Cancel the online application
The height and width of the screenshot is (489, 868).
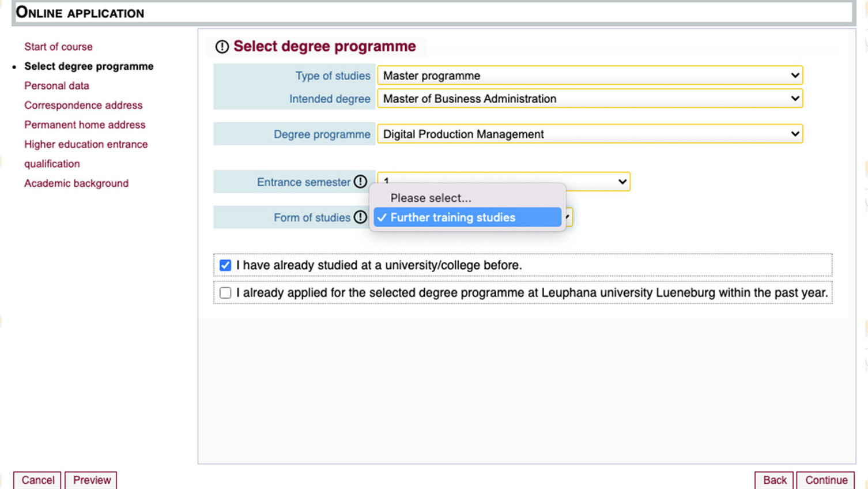(x=37, y=480)
